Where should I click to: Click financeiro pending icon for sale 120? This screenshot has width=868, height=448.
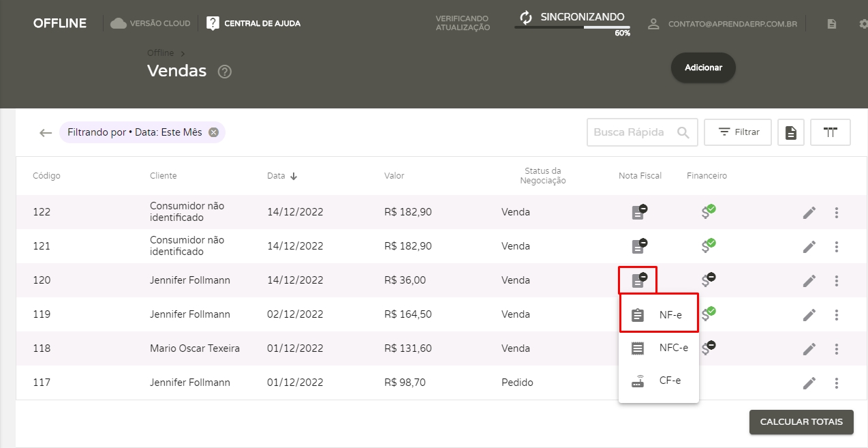pos(709,280)
